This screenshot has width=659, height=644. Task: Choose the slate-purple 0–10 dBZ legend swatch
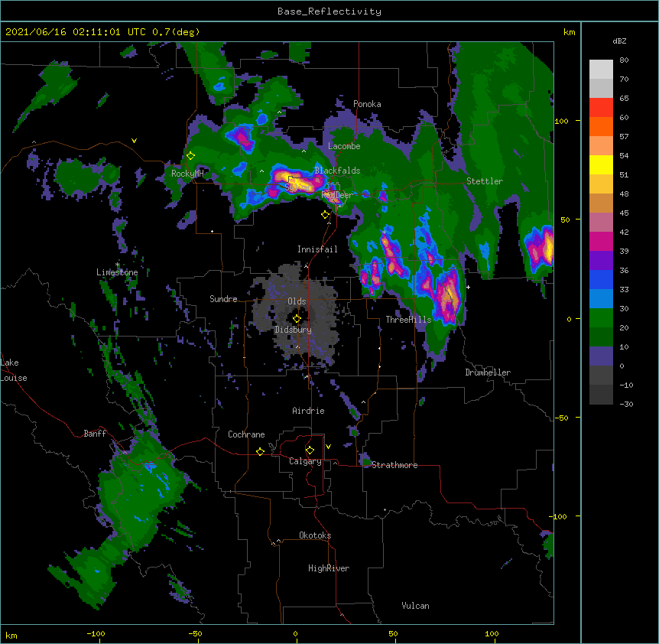point(601,356)
